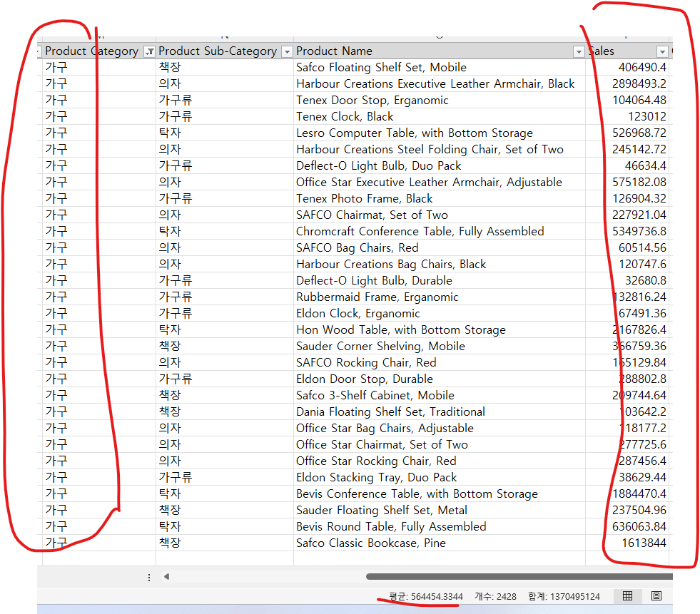Select sales value 104064.48
The width and height of the screenshot is (700, 614).
(627, 101)
